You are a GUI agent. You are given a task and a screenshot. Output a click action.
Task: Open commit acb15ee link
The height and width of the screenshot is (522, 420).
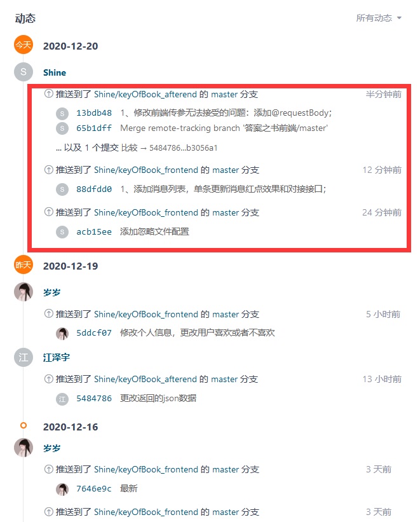[94, 231]
